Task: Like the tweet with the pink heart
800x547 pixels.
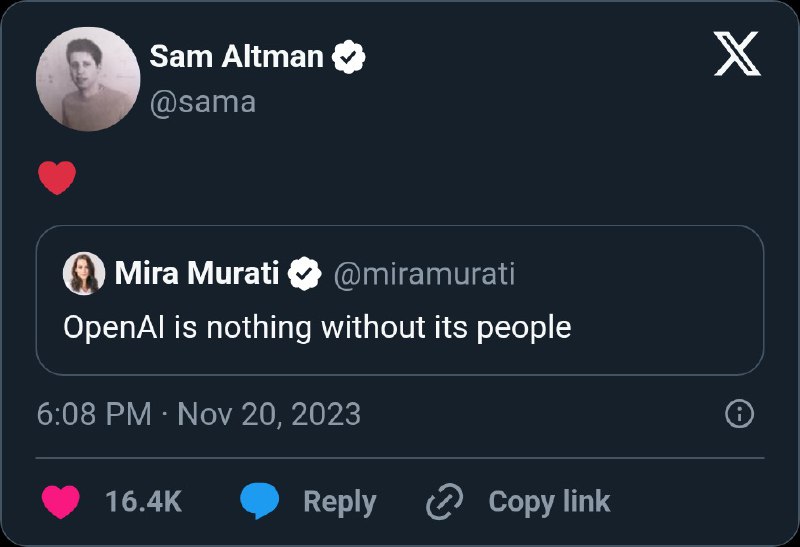Action: tap(61, 501)
